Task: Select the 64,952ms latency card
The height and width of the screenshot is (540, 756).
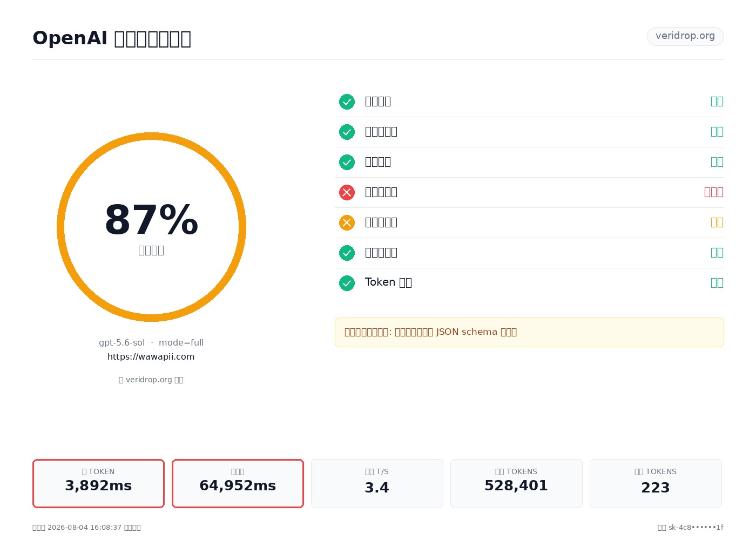Action: point(238,483)
